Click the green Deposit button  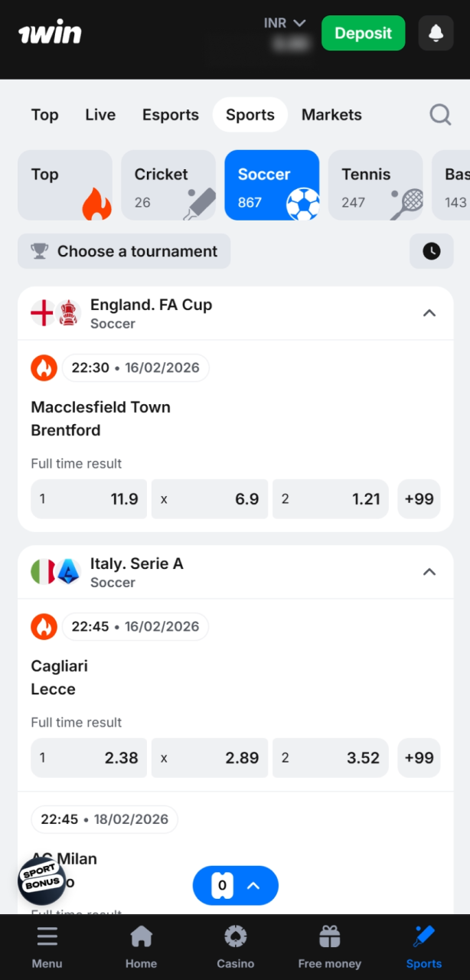tap(363, 33)
